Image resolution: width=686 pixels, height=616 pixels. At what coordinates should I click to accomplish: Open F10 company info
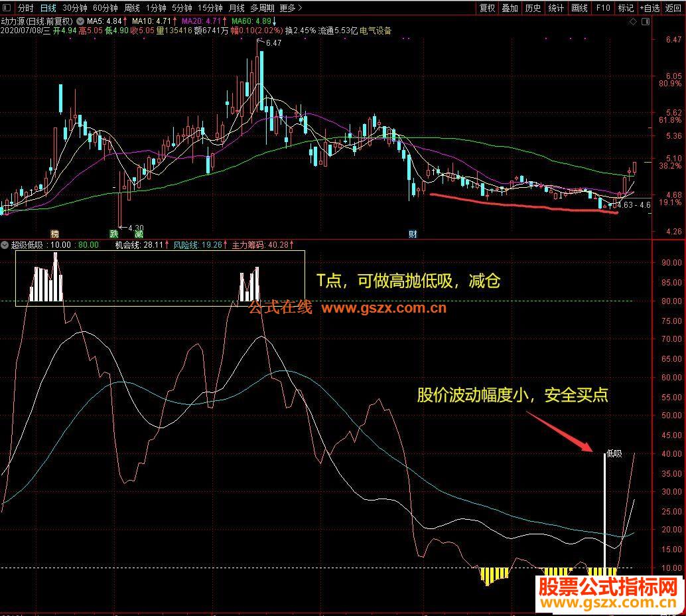(603, 8)
